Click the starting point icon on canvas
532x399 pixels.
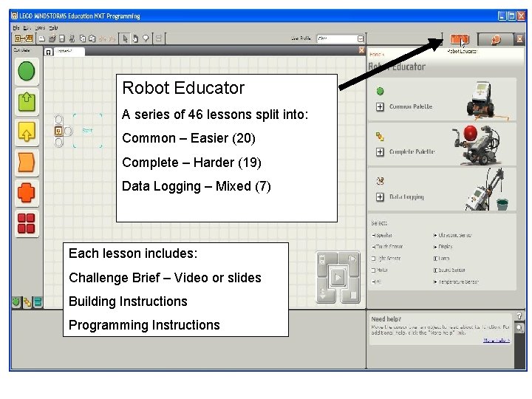(x=58, y=131)
